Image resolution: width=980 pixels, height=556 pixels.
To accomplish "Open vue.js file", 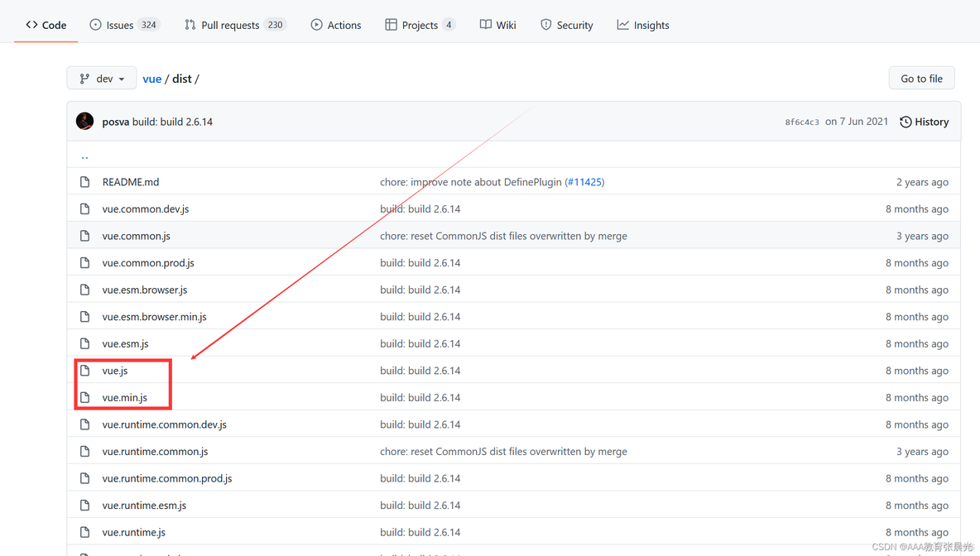I will 115,371.
